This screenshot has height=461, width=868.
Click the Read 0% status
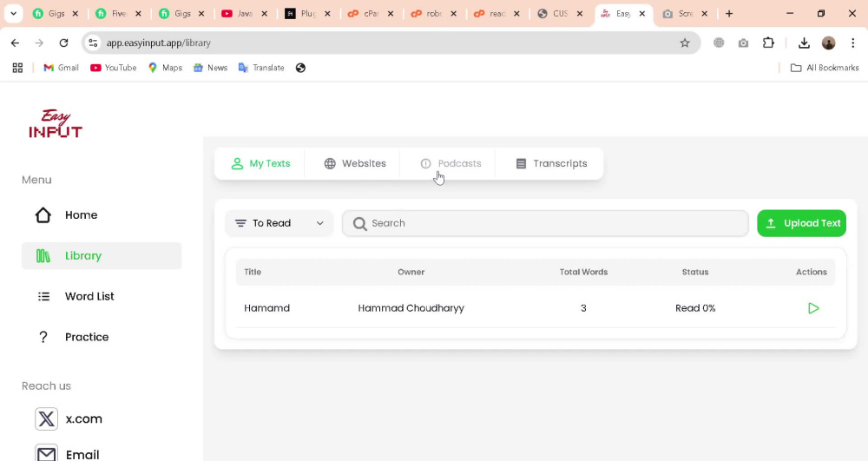point(695,307)
